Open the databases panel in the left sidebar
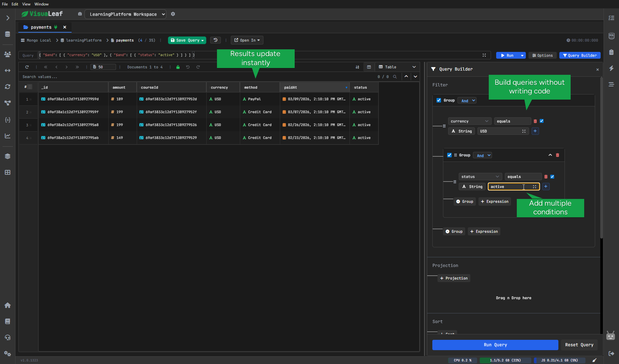The width and height of the screenshot is (619, 364). click(x=8, y=34)
